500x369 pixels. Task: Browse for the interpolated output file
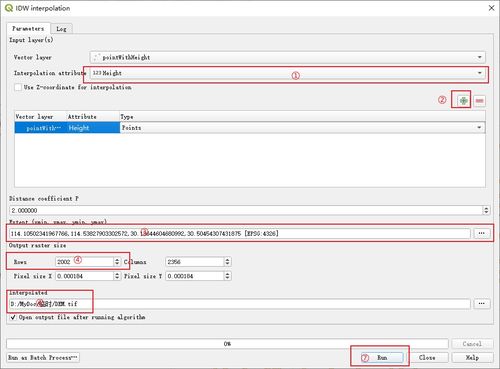coord(482,303)
